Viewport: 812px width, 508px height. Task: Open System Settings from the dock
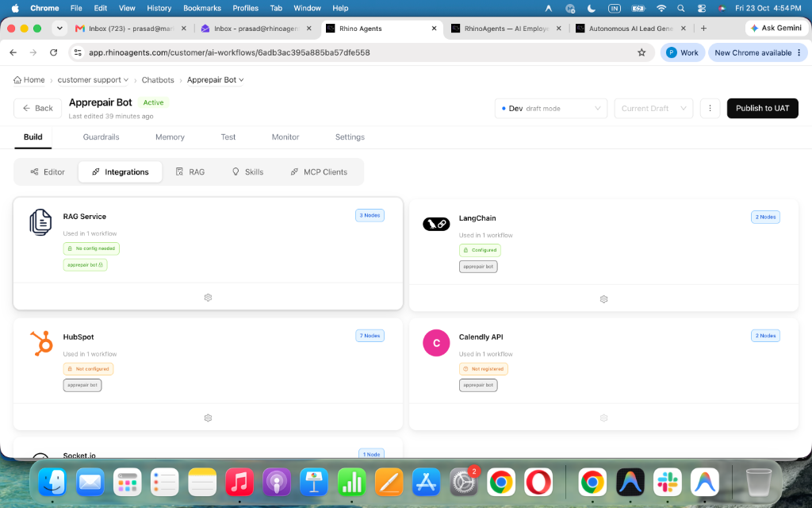coord(463,482)
